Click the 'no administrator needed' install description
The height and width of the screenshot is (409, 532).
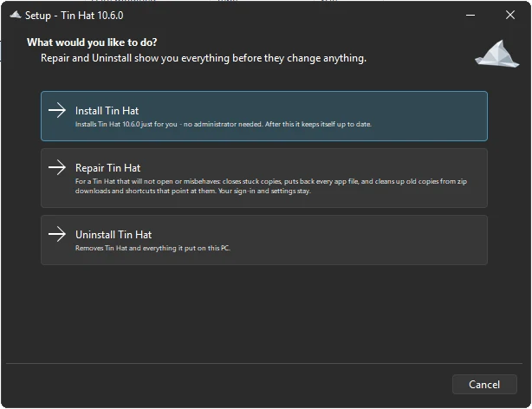tap(224, 124)
